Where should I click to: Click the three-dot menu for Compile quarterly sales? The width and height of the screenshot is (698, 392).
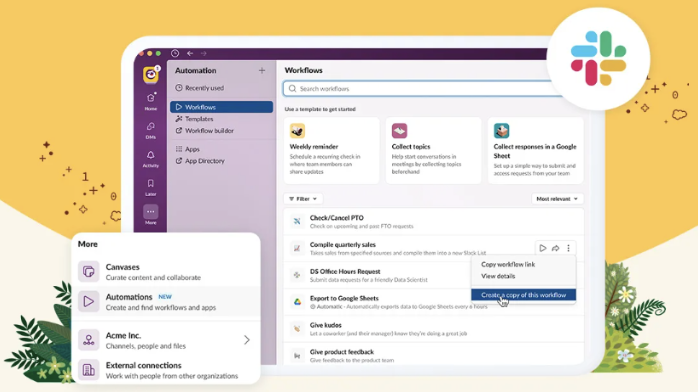click(x=568, y=248)
